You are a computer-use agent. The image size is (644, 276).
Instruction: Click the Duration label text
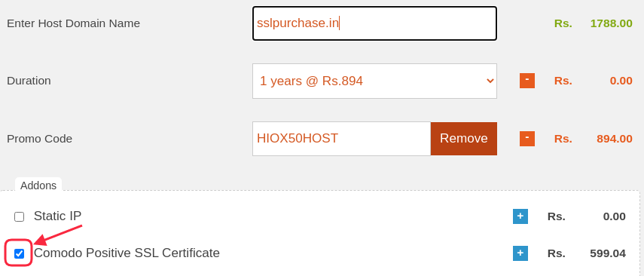point(29,81)
